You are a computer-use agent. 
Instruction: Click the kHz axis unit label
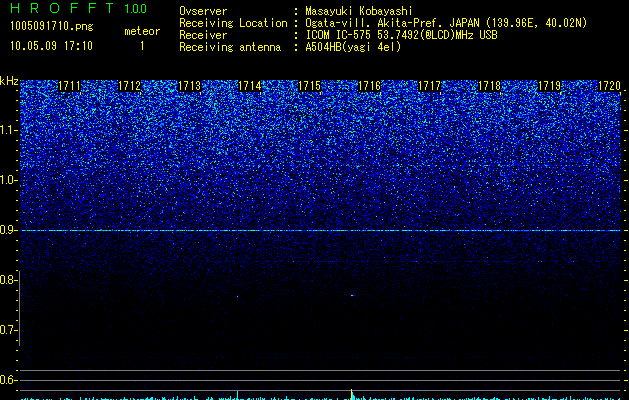pyautogui.click(x=9, y=81)
